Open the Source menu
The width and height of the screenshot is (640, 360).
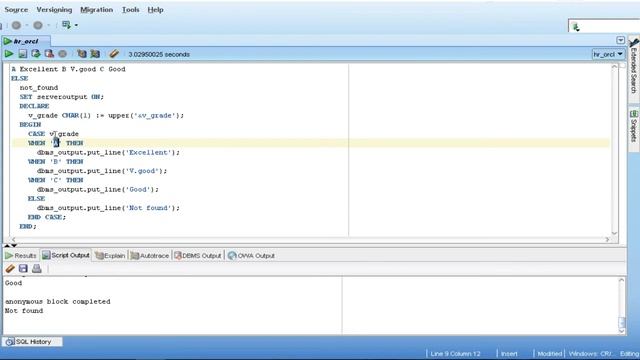(16, 9)
